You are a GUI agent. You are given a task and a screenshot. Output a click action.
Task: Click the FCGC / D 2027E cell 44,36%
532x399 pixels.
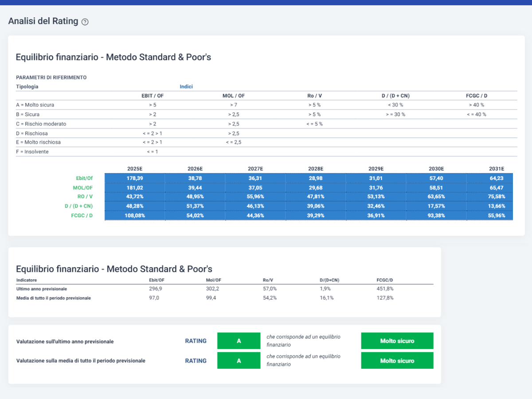coord(255,215)
